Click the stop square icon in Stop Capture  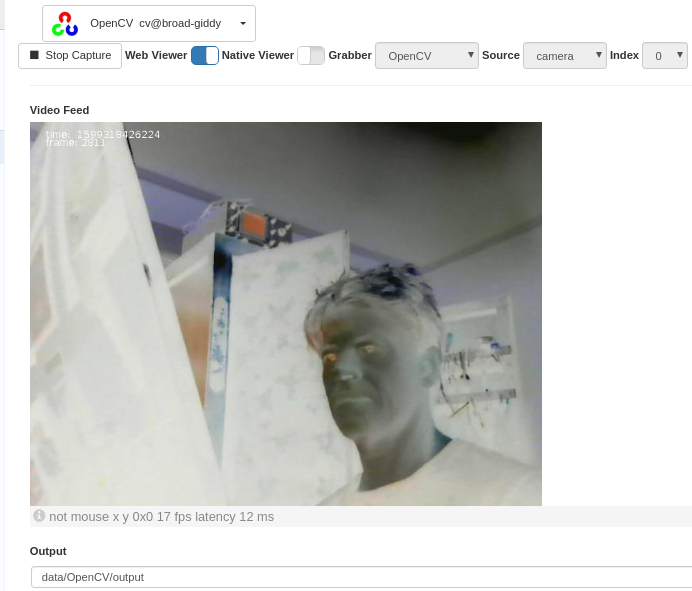pyautogui.click(x=34, y=55)
